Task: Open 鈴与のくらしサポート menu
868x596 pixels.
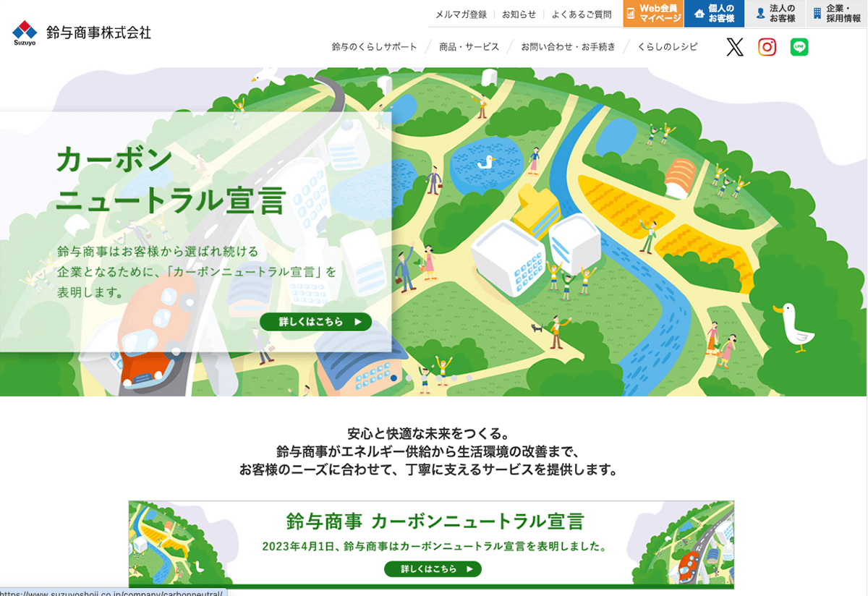Action: 375,47
